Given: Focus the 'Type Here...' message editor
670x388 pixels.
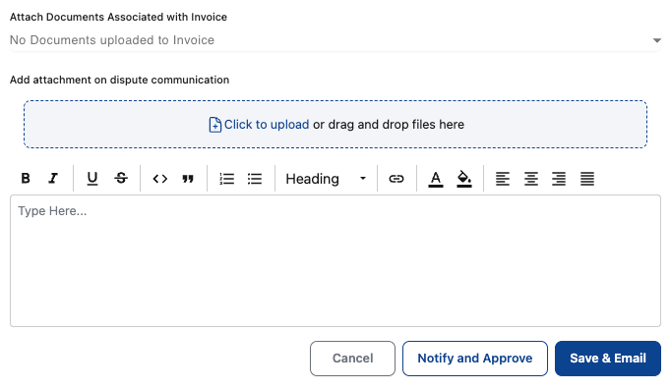Looking at the screenshot, I should point(335,261).
